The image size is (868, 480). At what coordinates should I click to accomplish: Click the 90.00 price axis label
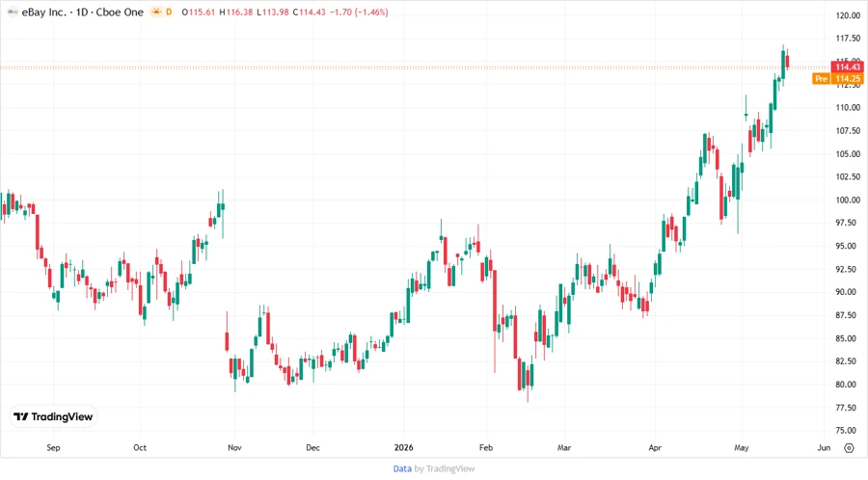[x=848, y=291]
